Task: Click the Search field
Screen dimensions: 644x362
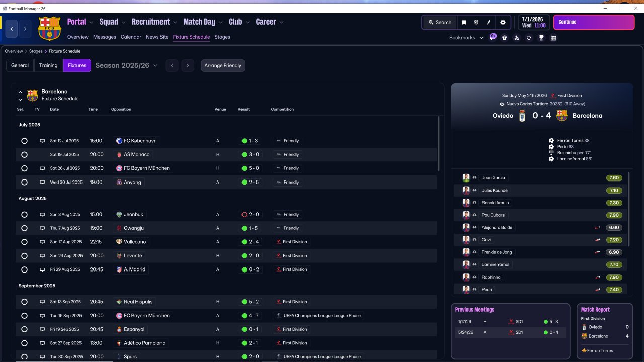Action: tap(440, 22)
